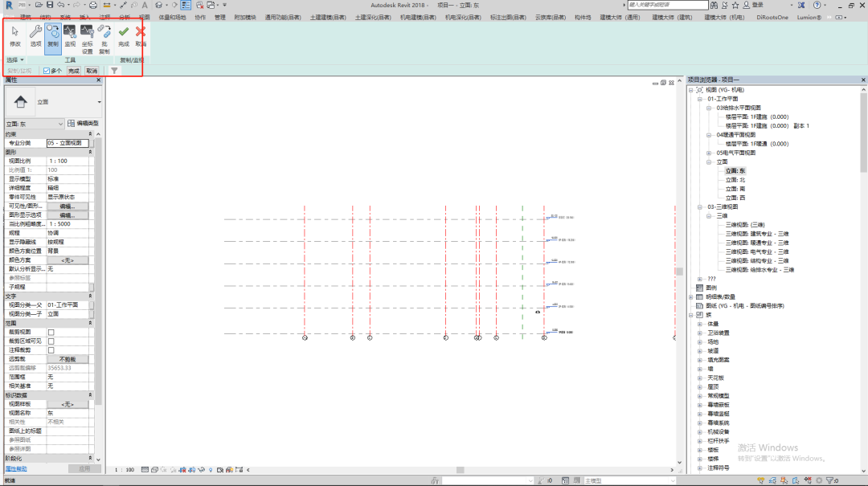Open the Lumion ribbon tab
Viewport: 868px width, 486px height.
(x=809, y=17)
